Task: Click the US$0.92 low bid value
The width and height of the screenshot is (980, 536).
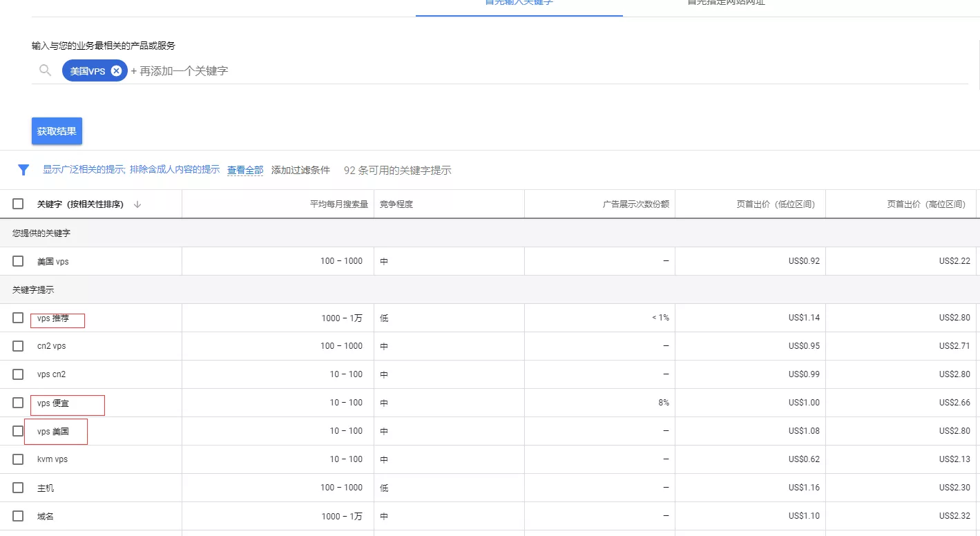Action: click(x=804, y=261)
